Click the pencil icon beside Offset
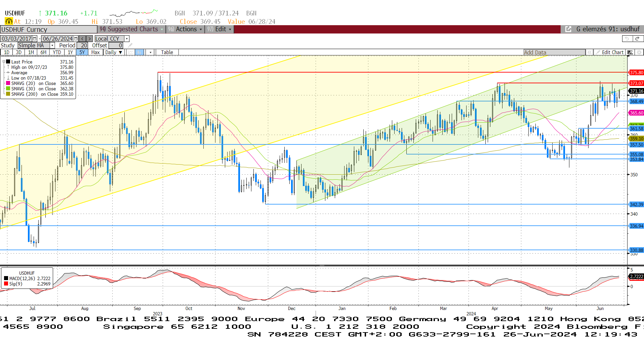Image resolution: width=644 pixels, height=353 pixels. pos(130,45)
